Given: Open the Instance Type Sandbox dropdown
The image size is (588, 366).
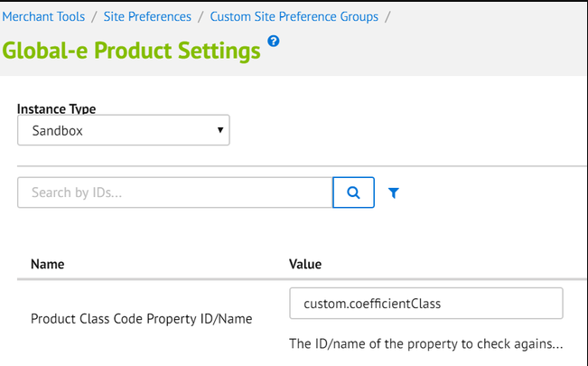Looking at the screenshot, I should pyautogui.click(x=123, y=130).
